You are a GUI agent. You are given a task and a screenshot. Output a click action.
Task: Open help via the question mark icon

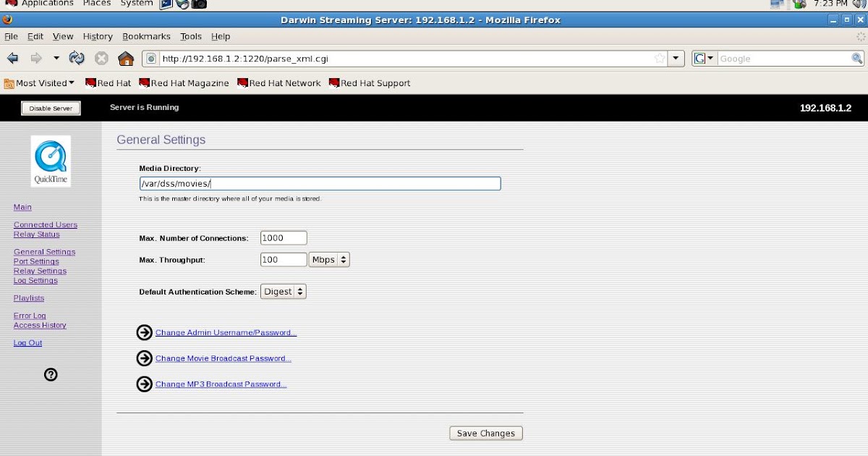click(x=50, y=375)
